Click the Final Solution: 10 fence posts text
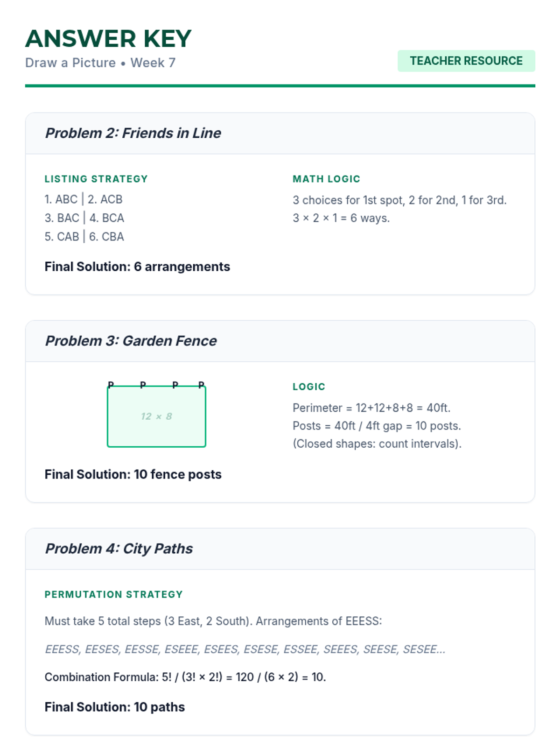This screenshot has height=747, width=560. point(133,475)
